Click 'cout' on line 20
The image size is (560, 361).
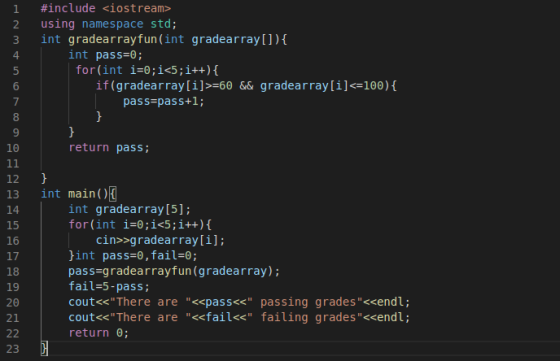coord(82,302)
